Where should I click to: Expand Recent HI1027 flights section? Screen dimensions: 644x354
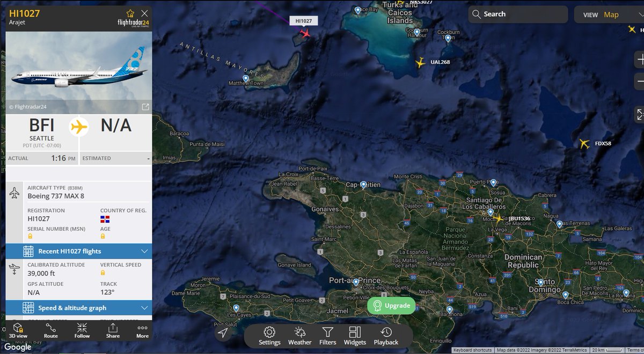[x=79, y=251]
